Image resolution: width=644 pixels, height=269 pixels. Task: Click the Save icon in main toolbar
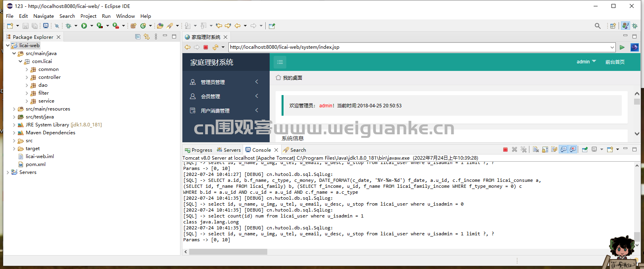click(x=25, y=26)
